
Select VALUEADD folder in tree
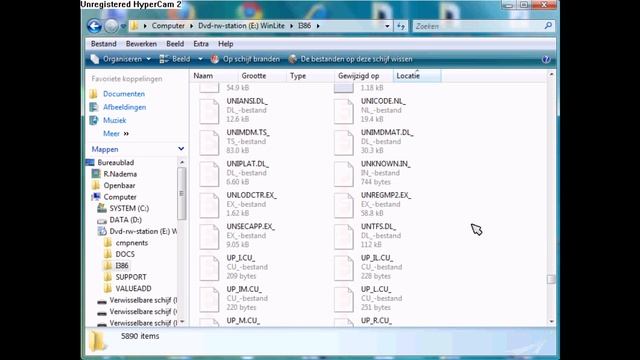click(x=133, y=288)
